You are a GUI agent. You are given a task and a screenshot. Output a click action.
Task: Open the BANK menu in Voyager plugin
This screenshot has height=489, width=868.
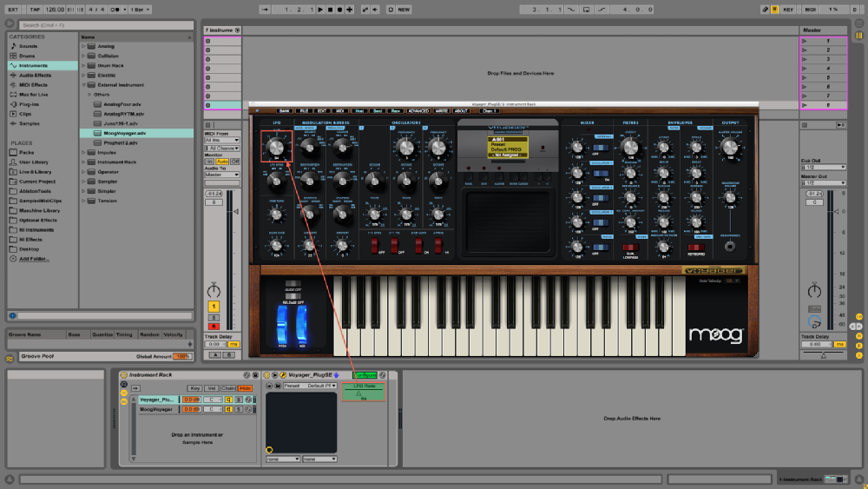coord(283,111)
